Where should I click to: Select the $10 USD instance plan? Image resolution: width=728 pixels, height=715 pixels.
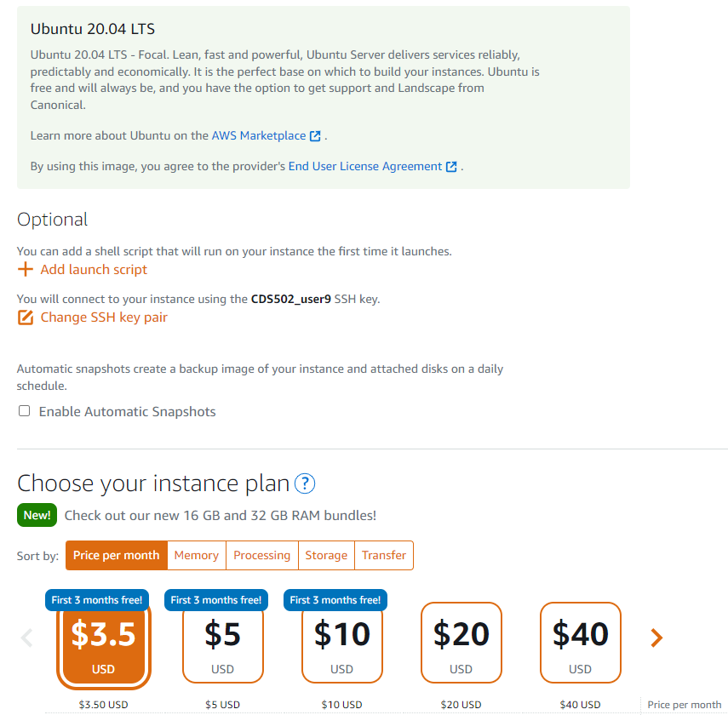342,643
